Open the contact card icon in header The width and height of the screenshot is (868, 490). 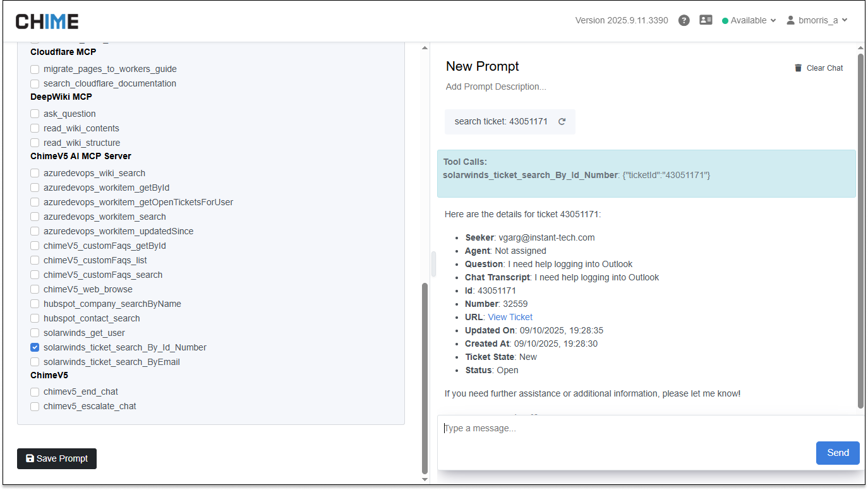(706, 20)
